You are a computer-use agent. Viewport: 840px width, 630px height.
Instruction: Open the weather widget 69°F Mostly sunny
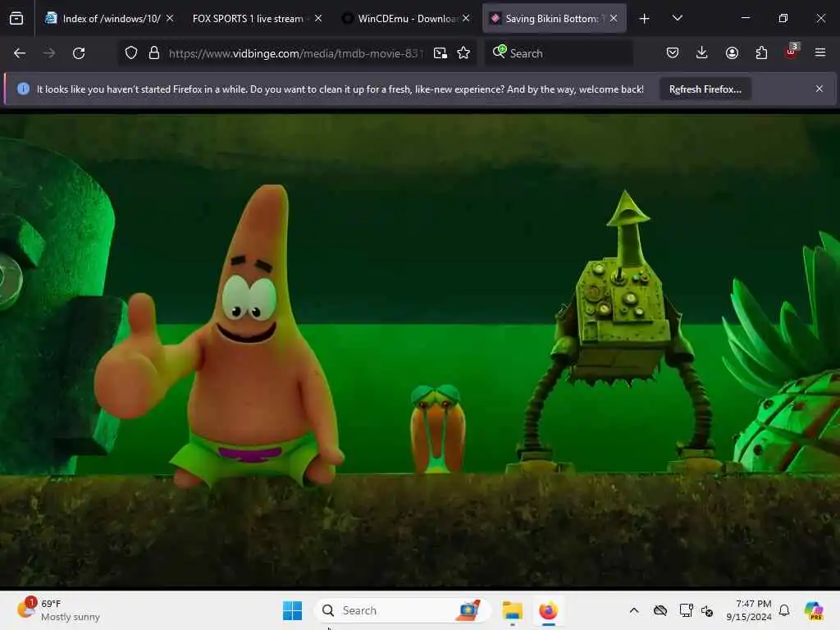pyautogui.click(x=59, y=610)
